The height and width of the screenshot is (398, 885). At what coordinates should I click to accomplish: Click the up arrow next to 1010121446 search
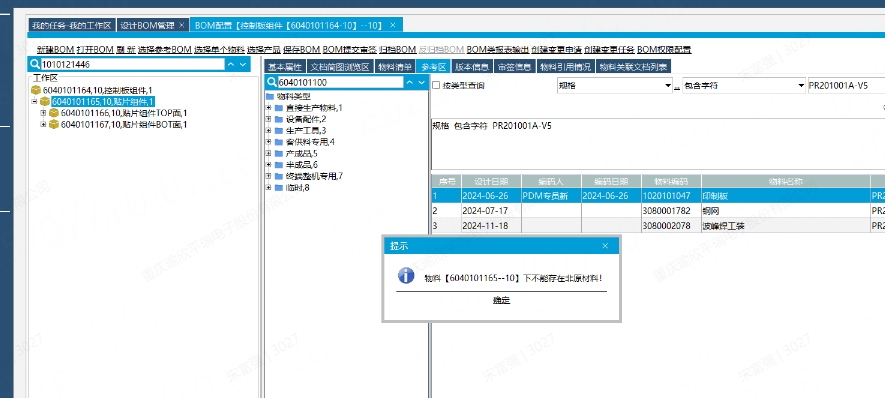coord(231,64)
